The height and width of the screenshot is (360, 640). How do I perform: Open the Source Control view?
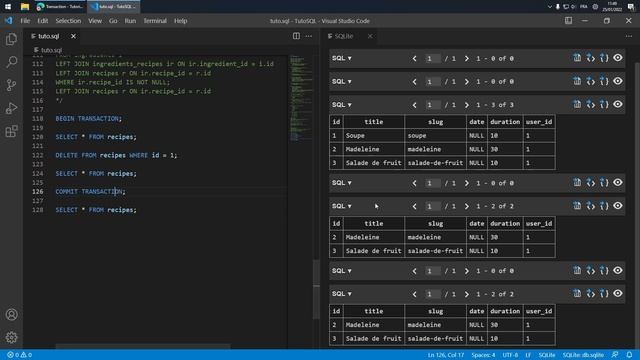pos(11,85)
